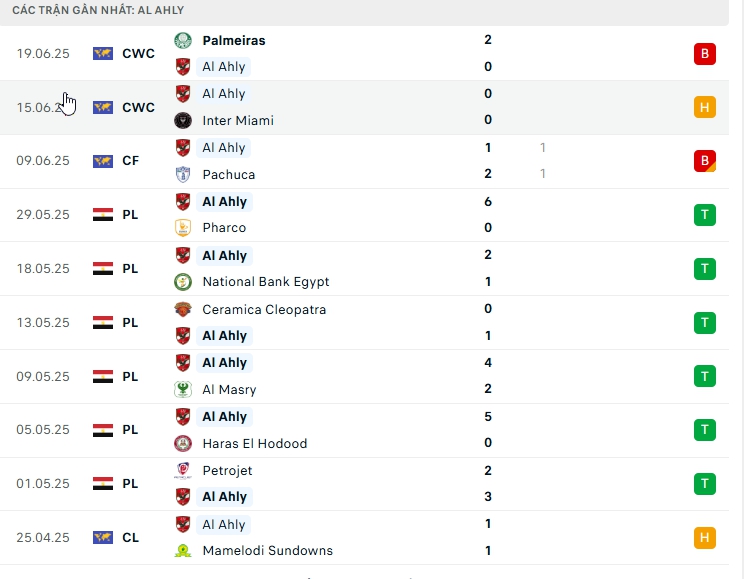744x579 pixels.
Task: Click the Haras El Hodood logo
Action: (183, 443)
